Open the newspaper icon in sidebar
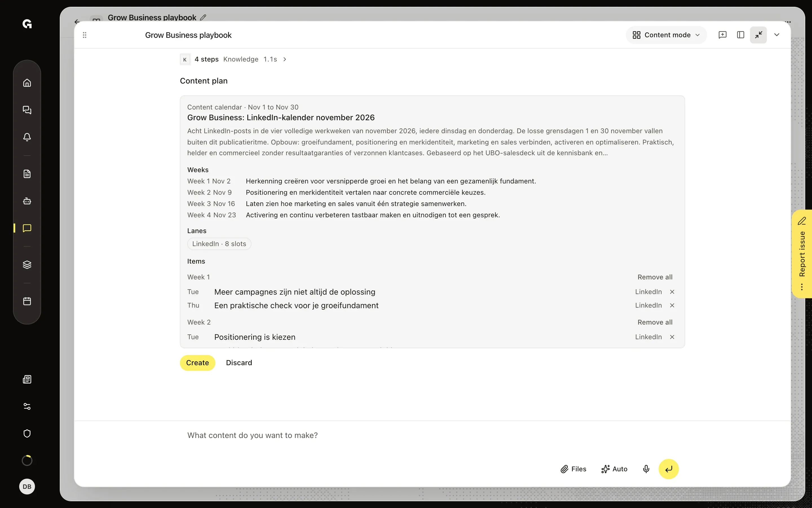 pyautogui.click(x=27, y=379)
